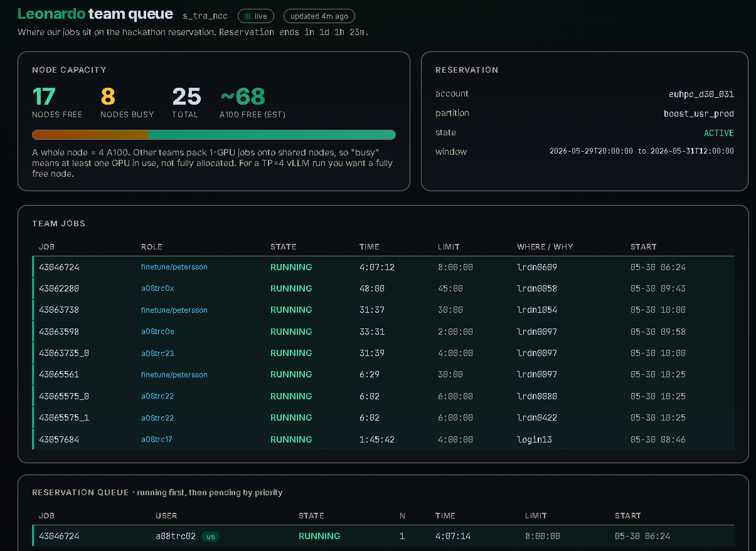Screen dimensions: 756x551
Task: Click the free green portion of capacity bar
Action: click(x=272, y=135)
